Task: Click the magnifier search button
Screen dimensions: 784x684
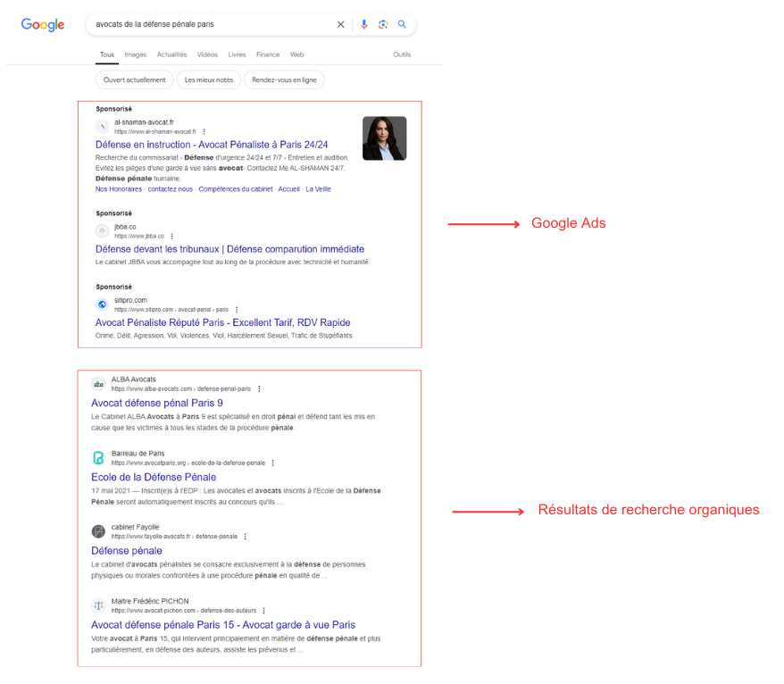Action: click(x=402, y=24)
